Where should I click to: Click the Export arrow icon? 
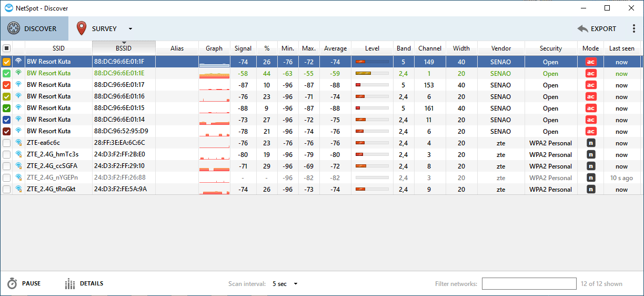pos(582,29)
